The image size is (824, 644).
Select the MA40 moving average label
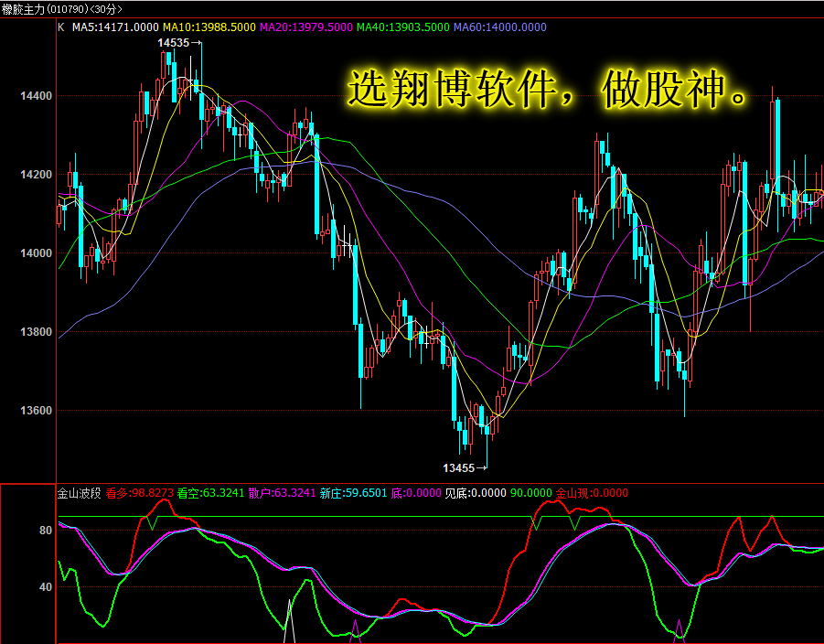click(x=403, y=27)
